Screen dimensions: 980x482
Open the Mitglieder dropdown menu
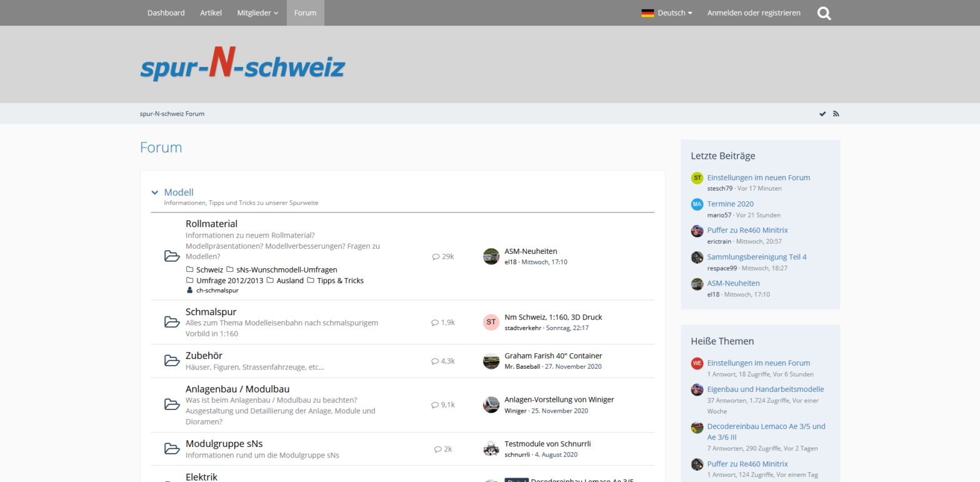pyautogui.click(x=257, y=13)
